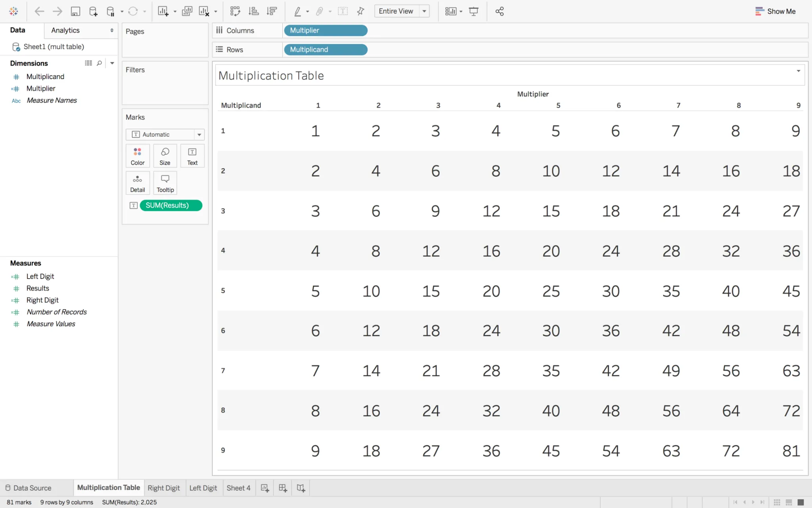The image size is (812, 508).
Task: Select the Measure Values field
Action: point(51,324)
